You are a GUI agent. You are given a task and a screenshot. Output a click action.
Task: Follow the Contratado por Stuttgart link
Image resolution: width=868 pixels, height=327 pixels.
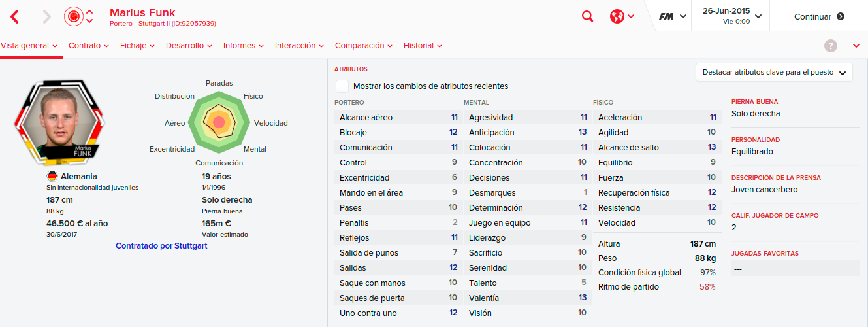(x=161, y=246)
